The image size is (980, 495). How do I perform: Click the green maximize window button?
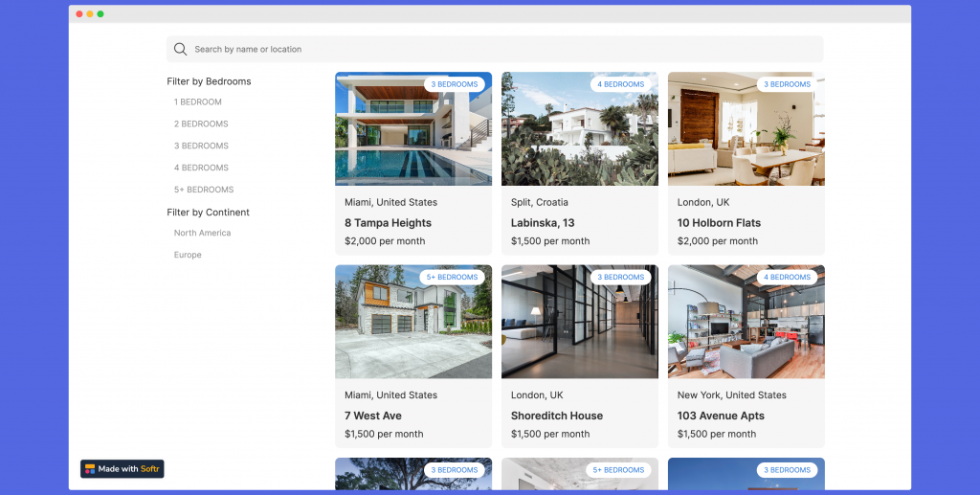(x=100, y=13)
